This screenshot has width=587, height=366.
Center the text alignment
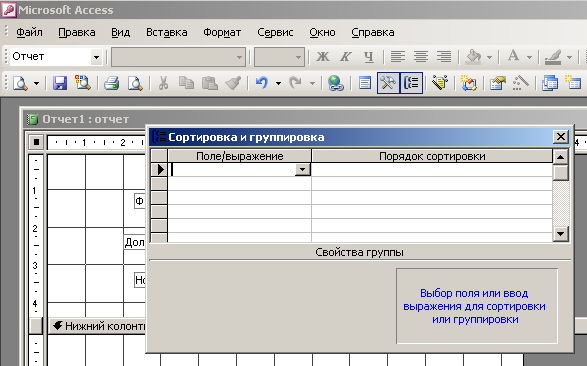coord(421,57)
